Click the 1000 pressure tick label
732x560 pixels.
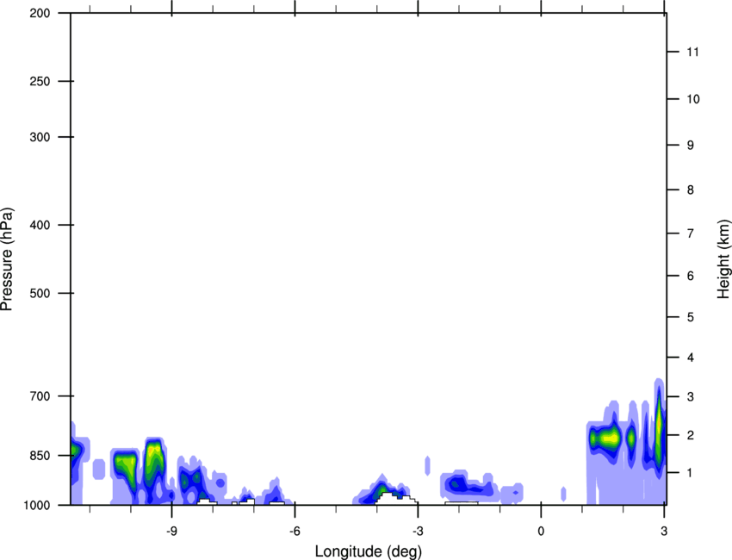[37, 506]
